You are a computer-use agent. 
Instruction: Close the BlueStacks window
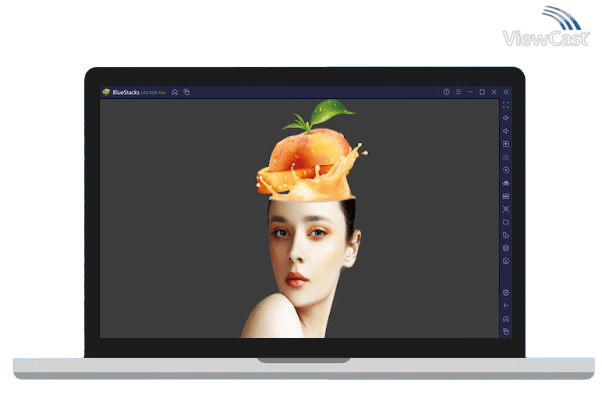coord(494,92)
